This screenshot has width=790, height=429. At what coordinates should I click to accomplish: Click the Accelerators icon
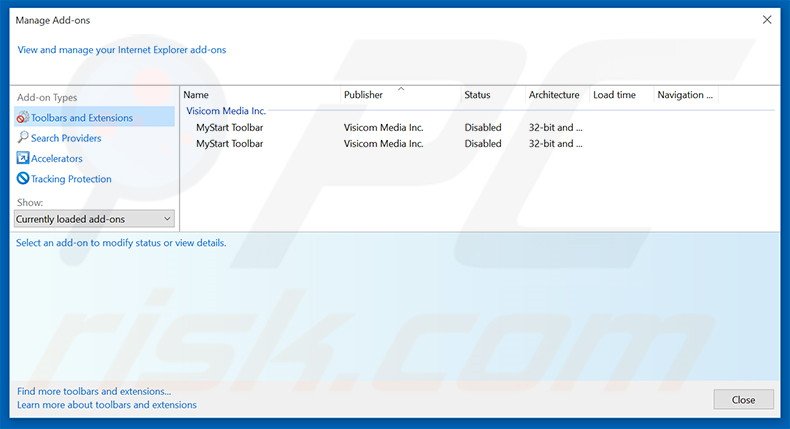tap(23, 158)
